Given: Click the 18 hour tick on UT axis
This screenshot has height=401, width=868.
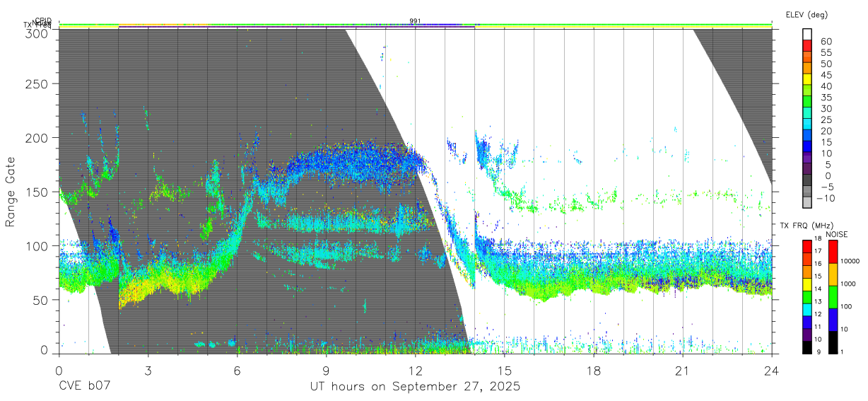Looking at the screenshot, I should [594, 371].
